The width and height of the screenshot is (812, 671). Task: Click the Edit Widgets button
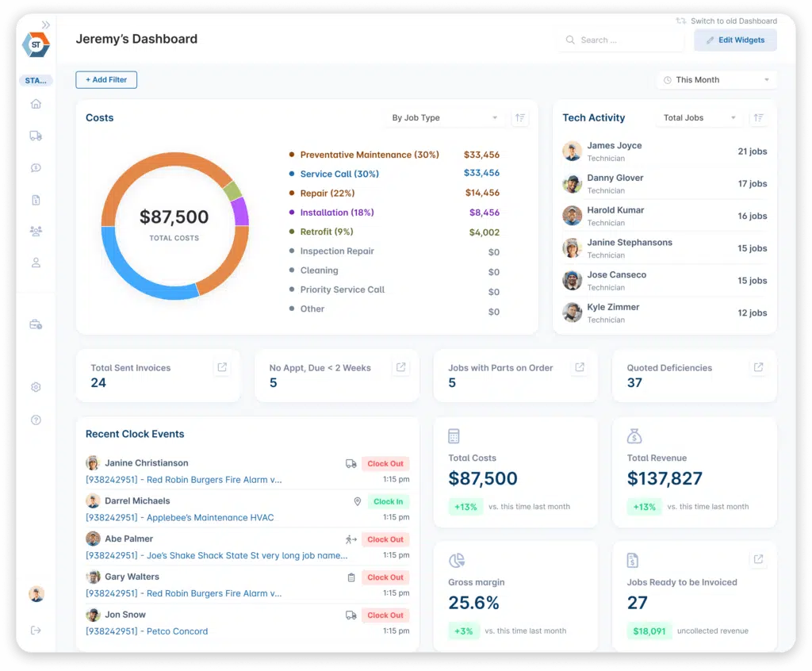735,40
